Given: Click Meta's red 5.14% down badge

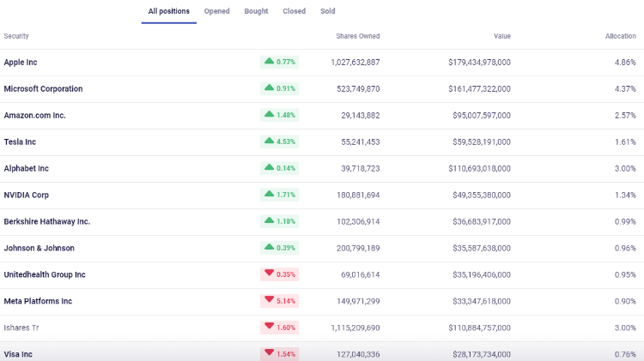Looking at the screenshot, I should coord(279,301).
